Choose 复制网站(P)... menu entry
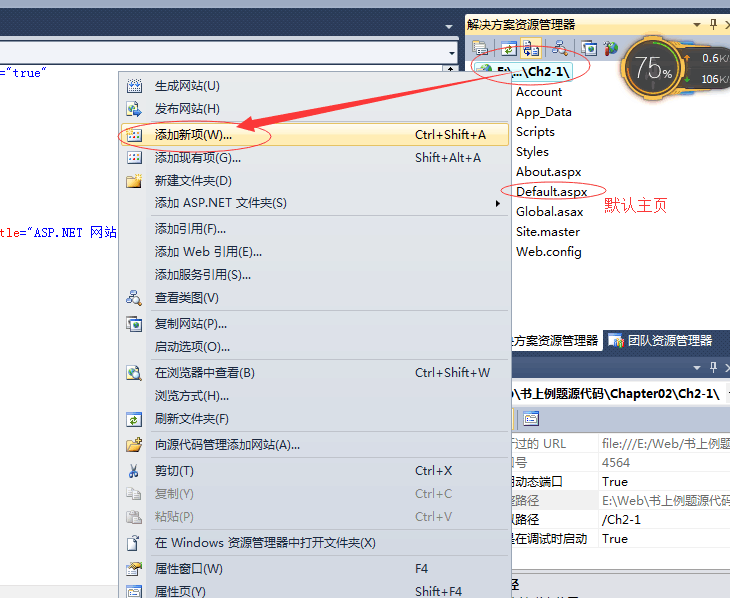This screenshot has height=598, width=730. (x=315, y=324)
